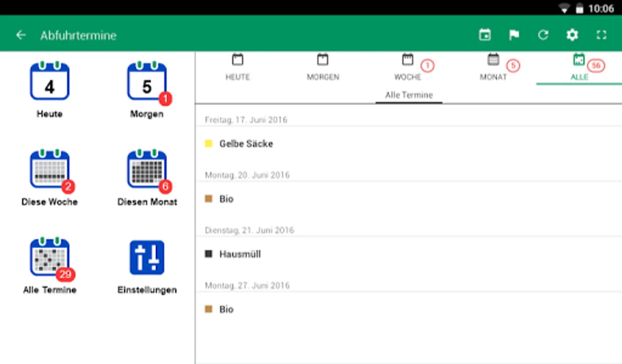
Task: Click the Abfuhrtermine title
Action: pyautogui.click(x=78, y=36)
